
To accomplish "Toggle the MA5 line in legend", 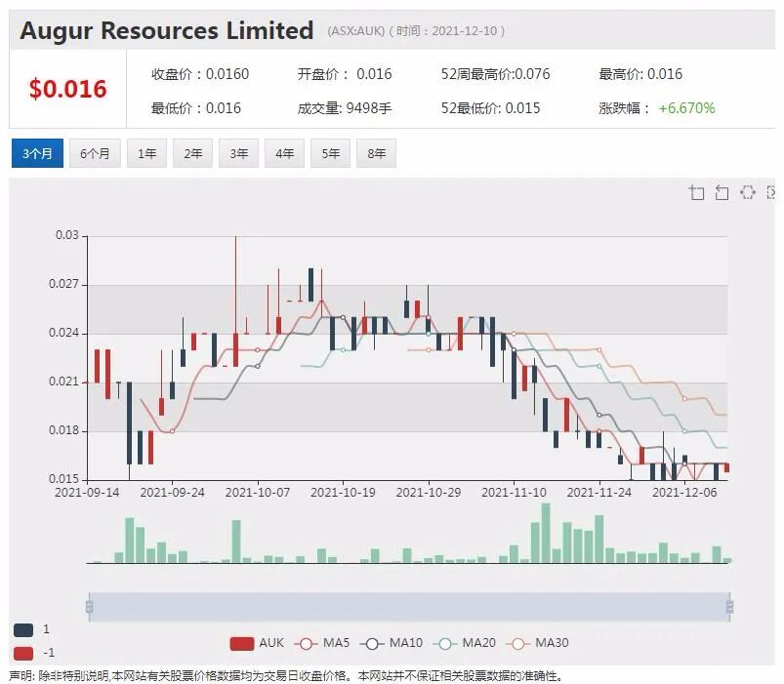I will point(322,643).
